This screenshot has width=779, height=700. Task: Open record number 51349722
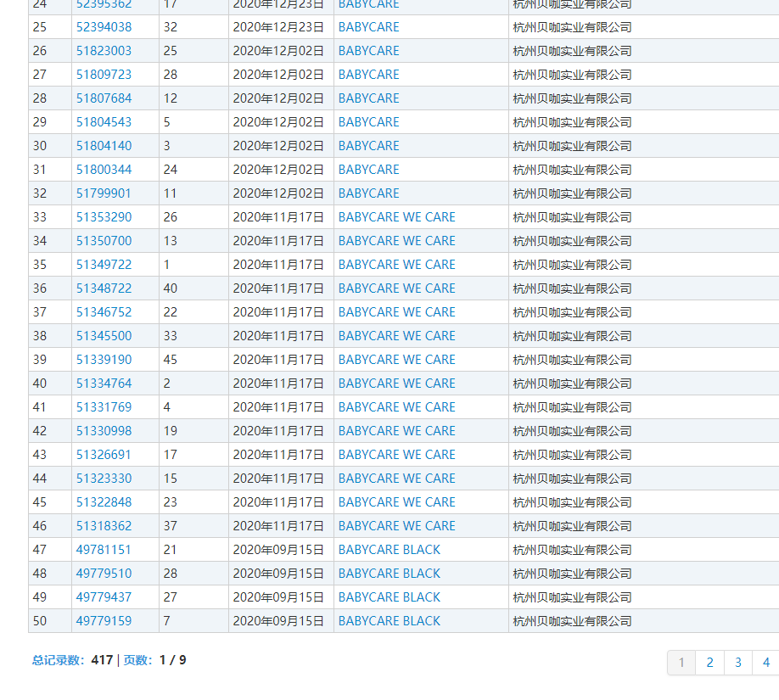pos(104,265)
